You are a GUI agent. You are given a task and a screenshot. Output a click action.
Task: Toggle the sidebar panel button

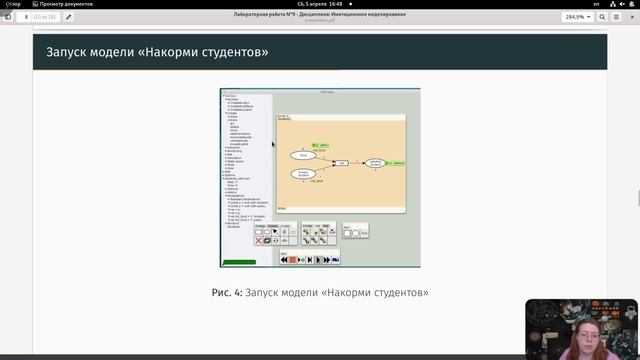click(x=8, y=17)
